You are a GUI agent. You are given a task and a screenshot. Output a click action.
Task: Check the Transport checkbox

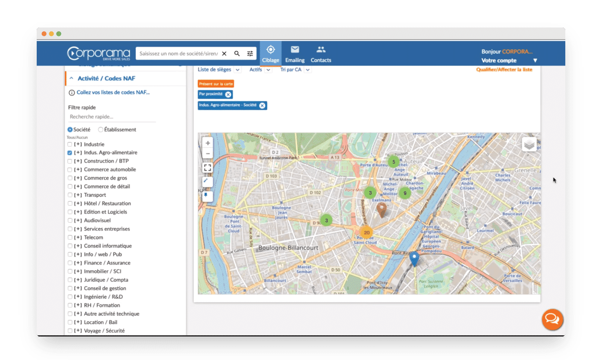tap(70, 195)
